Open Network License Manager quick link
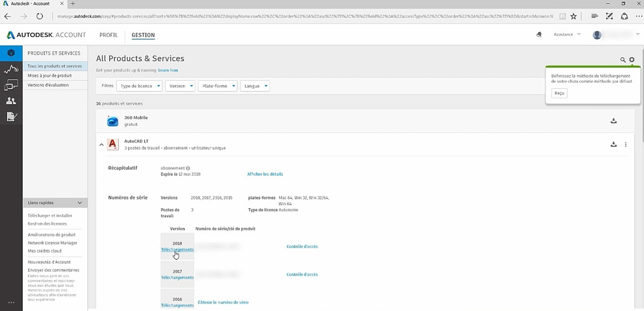The width and height of the screenshot is (644, 311). pos(52,243)
